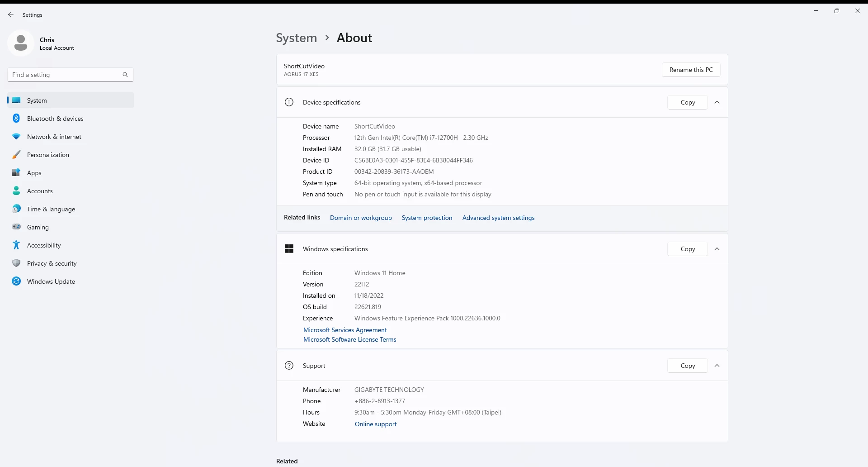Image resolution: width=868 pixels, height=467 pixels.
Task: Restore down the Settings window
Action: click(x=837, y=11)
